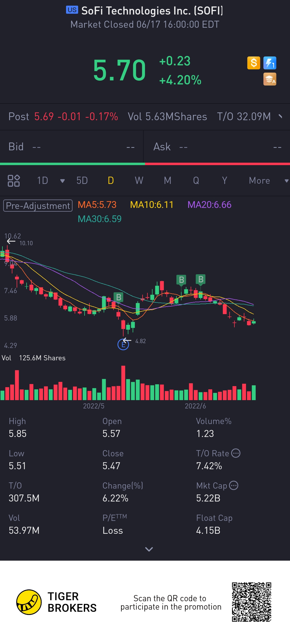Tap the Tiger Brokers logo
The width and height of the screenshot is (290, 644).
56,602
